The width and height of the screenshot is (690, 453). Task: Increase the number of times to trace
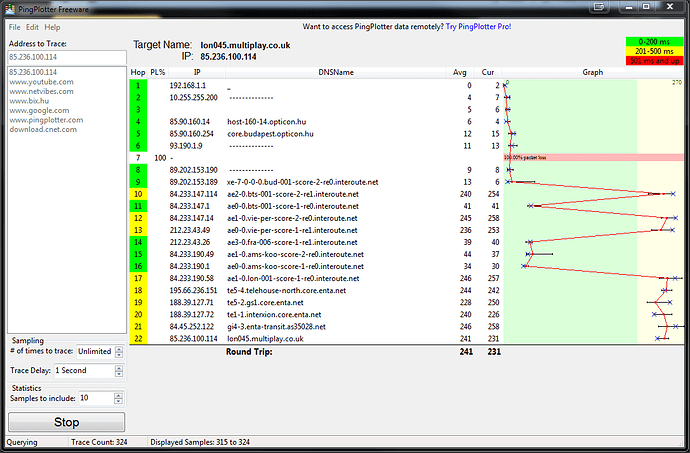pos(120,347)
